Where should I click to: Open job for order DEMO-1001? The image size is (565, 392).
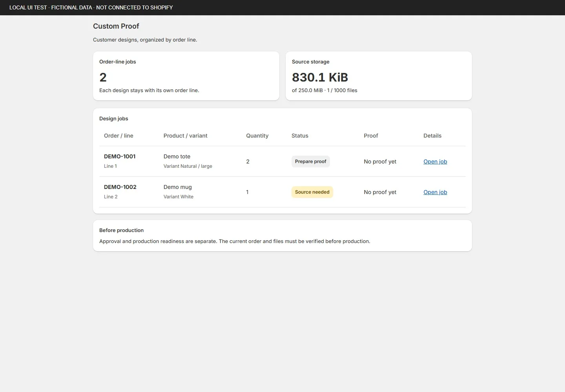pos(435,162)
